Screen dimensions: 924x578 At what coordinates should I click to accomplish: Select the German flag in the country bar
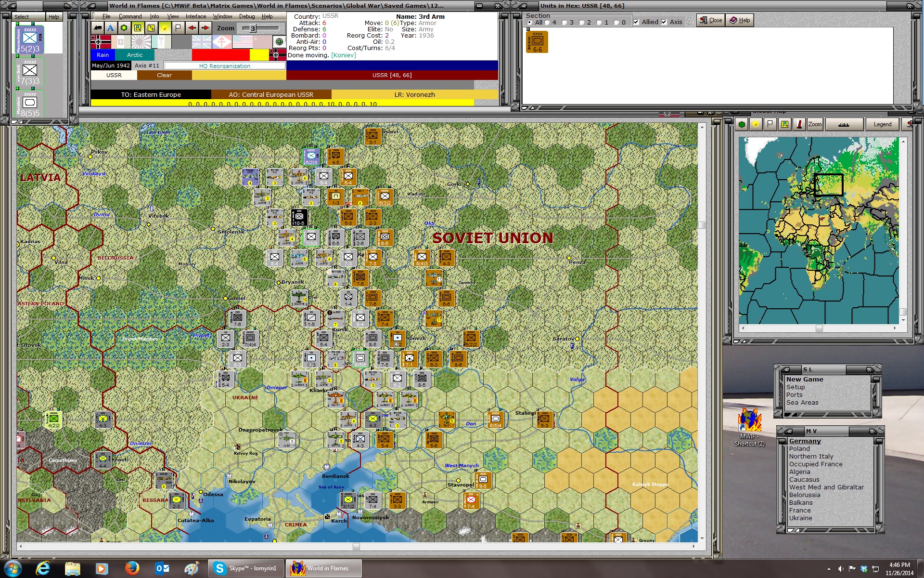[x=101, y=42]
